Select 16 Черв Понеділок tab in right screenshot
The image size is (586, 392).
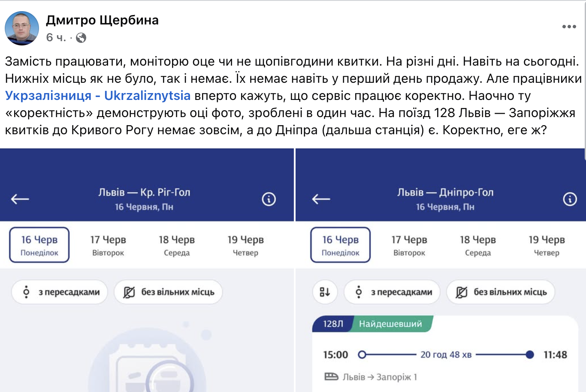tap(340, 245)
